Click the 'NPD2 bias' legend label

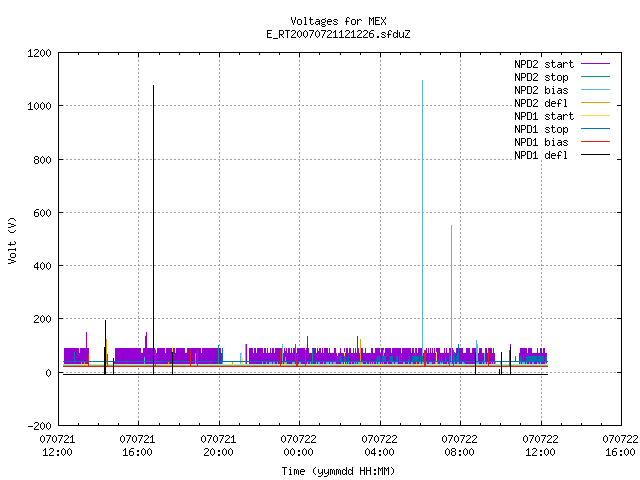541,90
